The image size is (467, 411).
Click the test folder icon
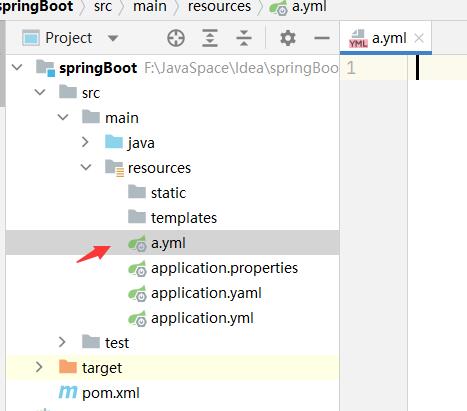point(91,342)
